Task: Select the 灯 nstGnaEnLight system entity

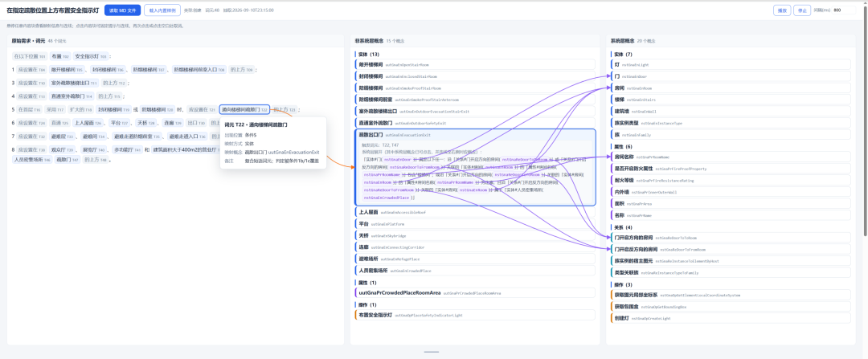Action: (x=729, y=65)
